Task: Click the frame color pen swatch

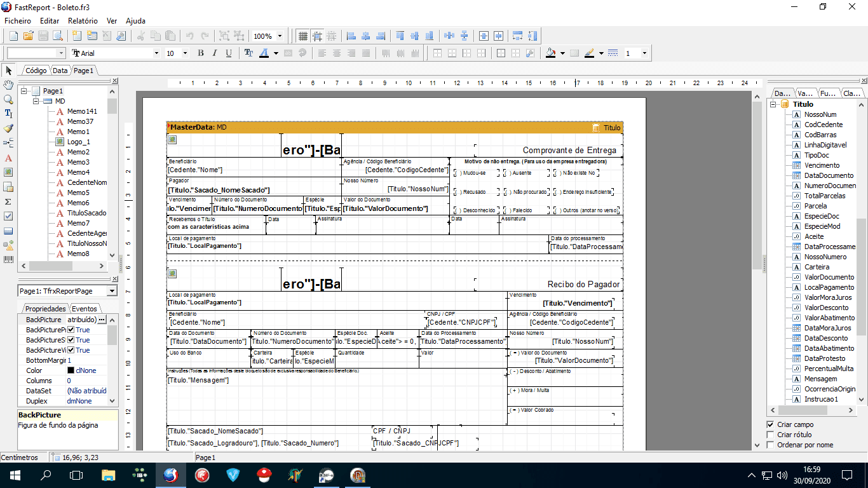Action: pyautogui.click(x=590, y=53)
